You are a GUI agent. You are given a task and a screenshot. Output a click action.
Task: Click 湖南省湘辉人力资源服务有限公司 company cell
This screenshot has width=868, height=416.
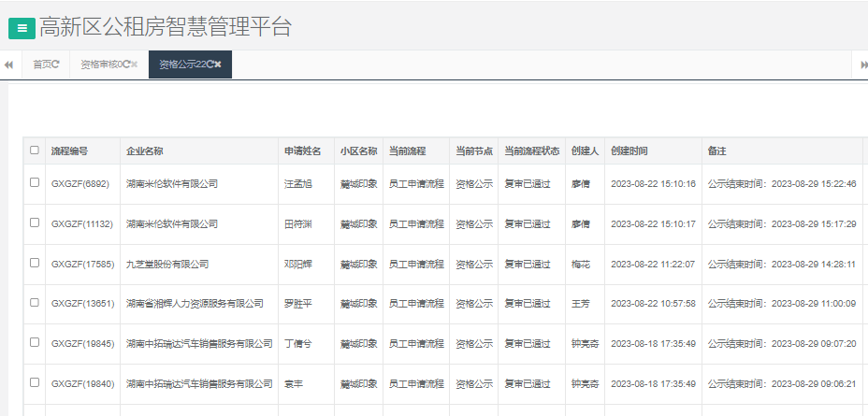195,304
